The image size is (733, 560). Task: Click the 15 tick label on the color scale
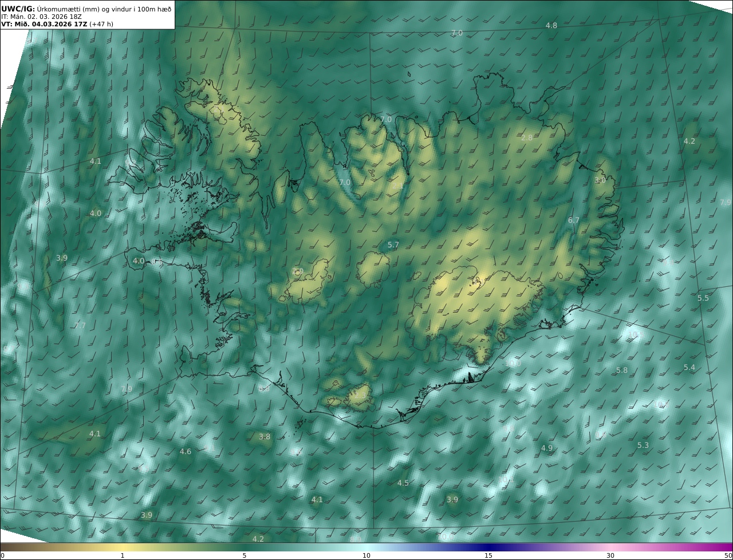(x=488, y=555)
